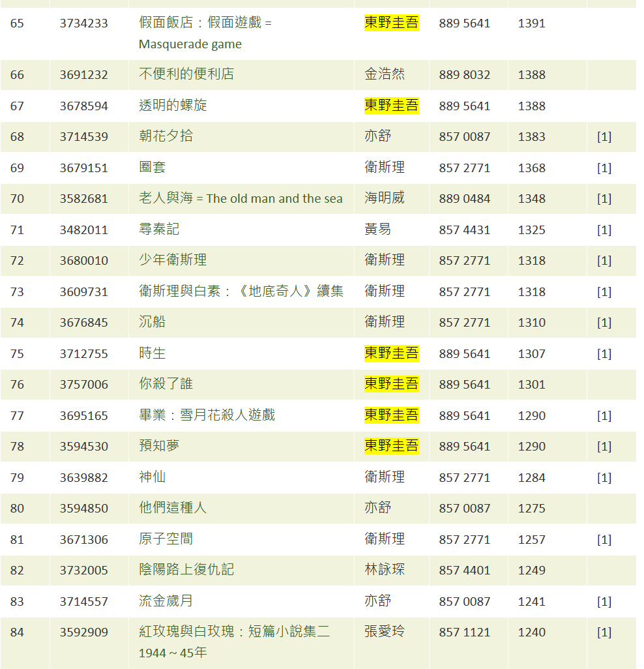Select author 黃易

click(377, 230)
